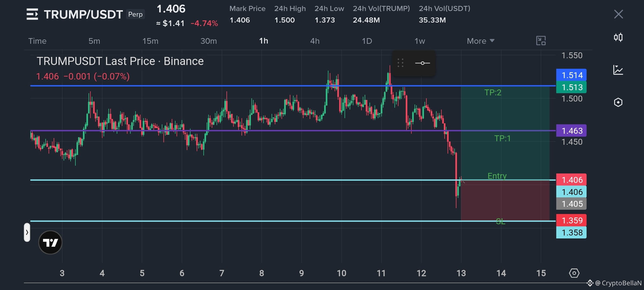Switch to the 5m timeframe
This screenshot has width=644, height=290.
[x=94, y=41]
